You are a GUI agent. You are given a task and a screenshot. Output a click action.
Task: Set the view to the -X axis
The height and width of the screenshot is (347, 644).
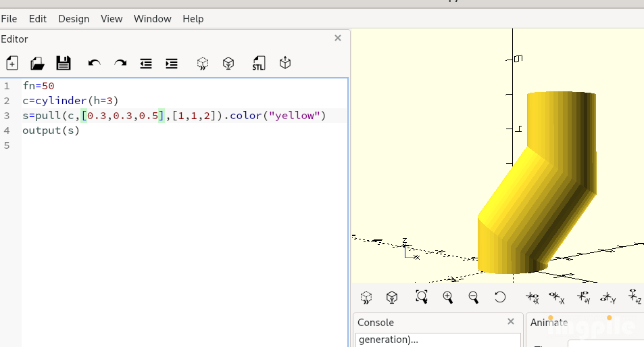557,297
